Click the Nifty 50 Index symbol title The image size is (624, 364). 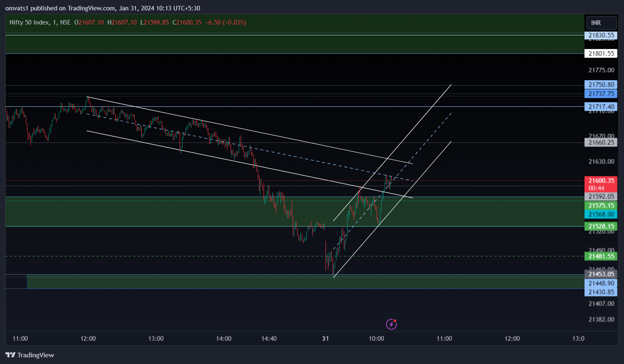[40, 22]
